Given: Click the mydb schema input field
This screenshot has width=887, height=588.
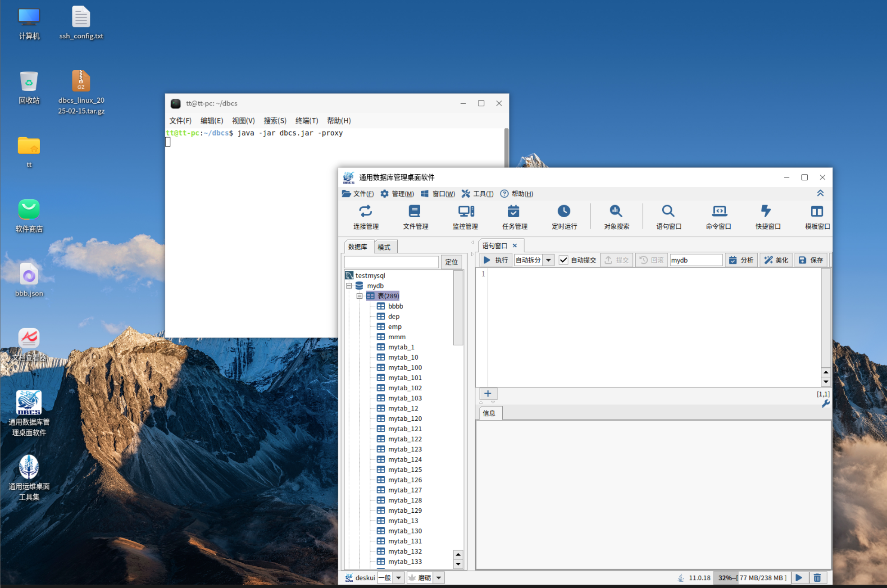Looking at the screenshot, I should (x=695, y=260).
